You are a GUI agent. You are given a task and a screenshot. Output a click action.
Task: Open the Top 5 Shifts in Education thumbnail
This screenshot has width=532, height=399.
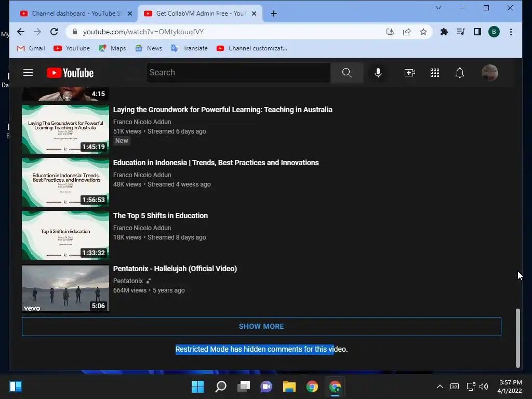point(65,235)
